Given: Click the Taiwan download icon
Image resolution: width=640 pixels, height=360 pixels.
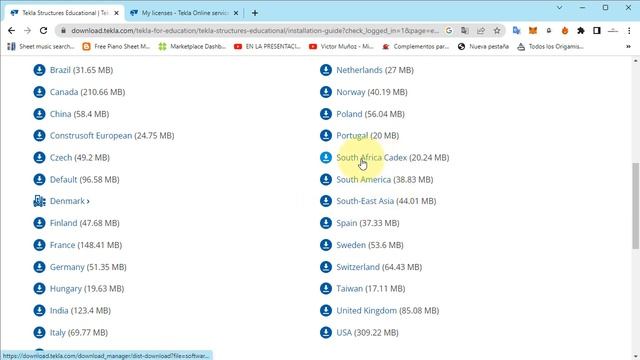Looking at the screenshot, I should 326,289.
